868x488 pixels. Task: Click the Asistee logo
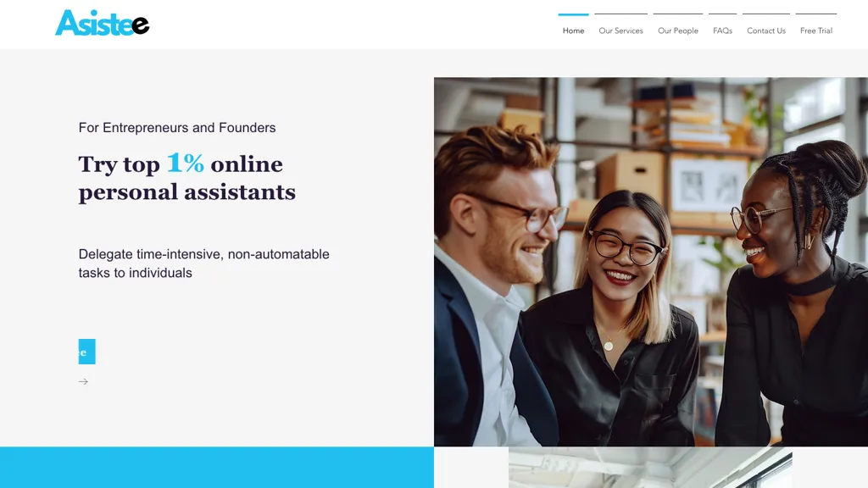[x=103, y=23]
